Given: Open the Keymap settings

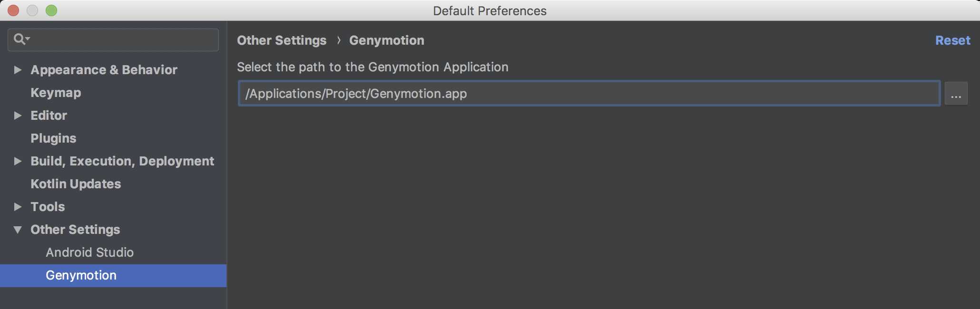Looking at the screenshot, I should click(x=56, y=93).
